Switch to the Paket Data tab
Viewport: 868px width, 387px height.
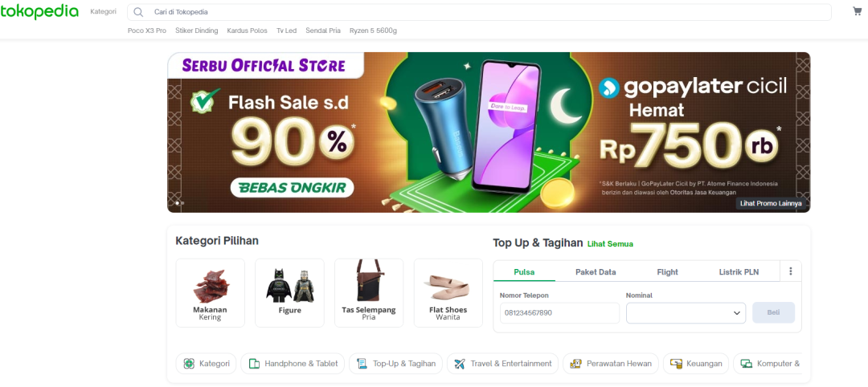click(596, 272)
